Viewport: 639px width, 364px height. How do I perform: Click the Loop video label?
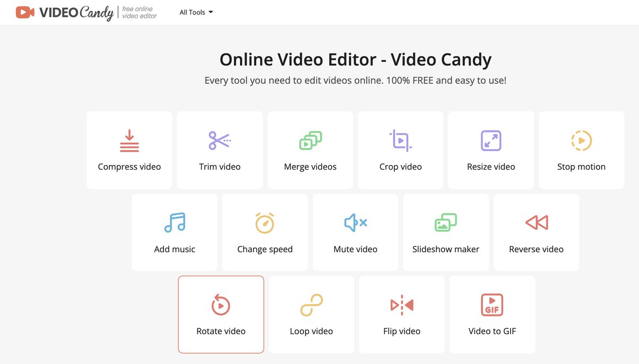click(312, 331)
